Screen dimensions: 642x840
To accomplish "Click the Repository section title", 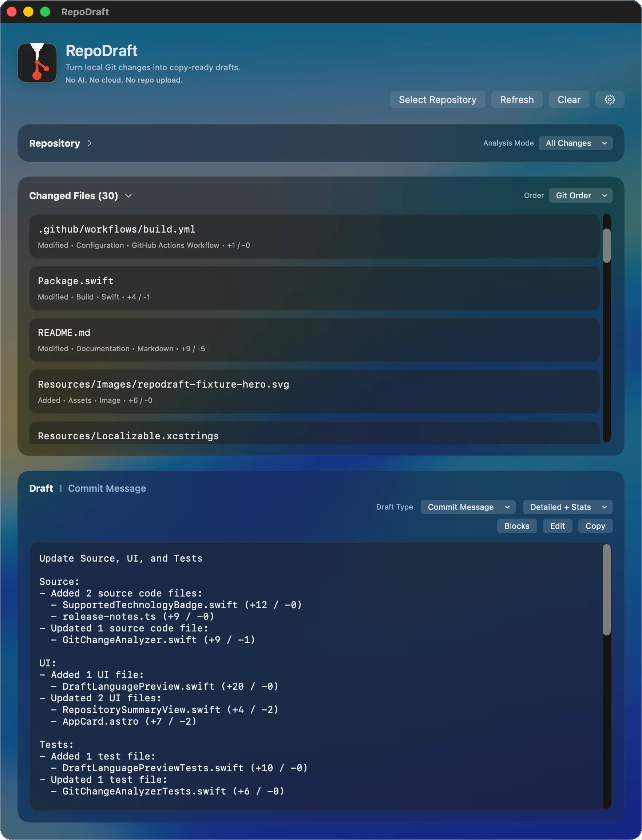I will [x=55, y=143].
